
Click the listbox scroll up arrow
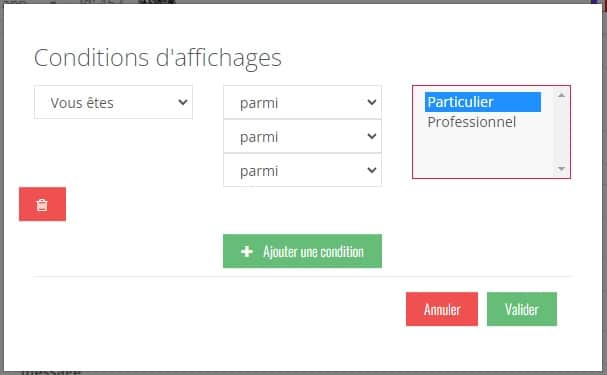point(561,95)
